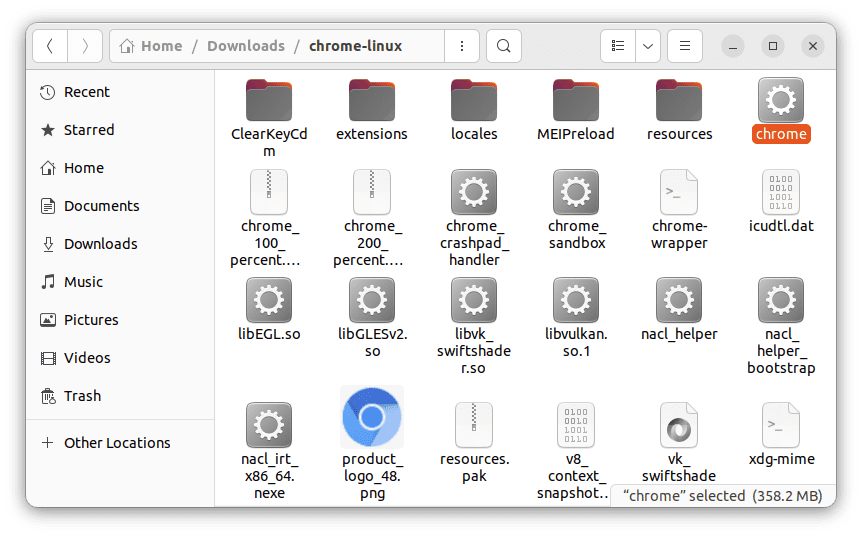Open Trash in the sidebar
This screenshot has width=862, height=536.
point(120,396)
